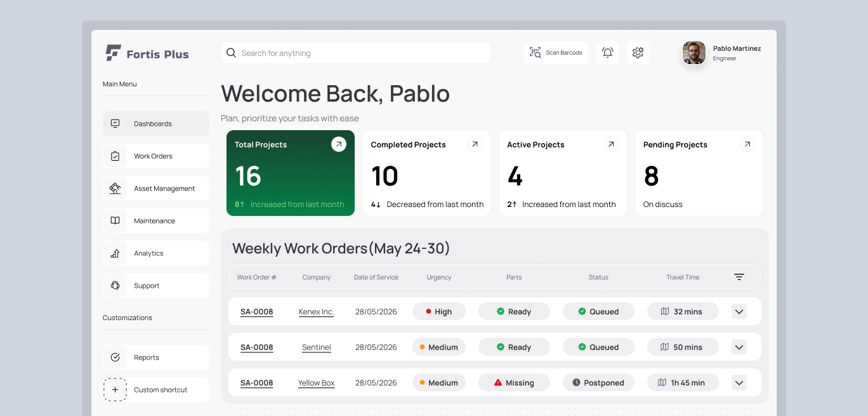Click the Status column header
The height and width of the screenshot is (416, 868).
tap(598, 278)
